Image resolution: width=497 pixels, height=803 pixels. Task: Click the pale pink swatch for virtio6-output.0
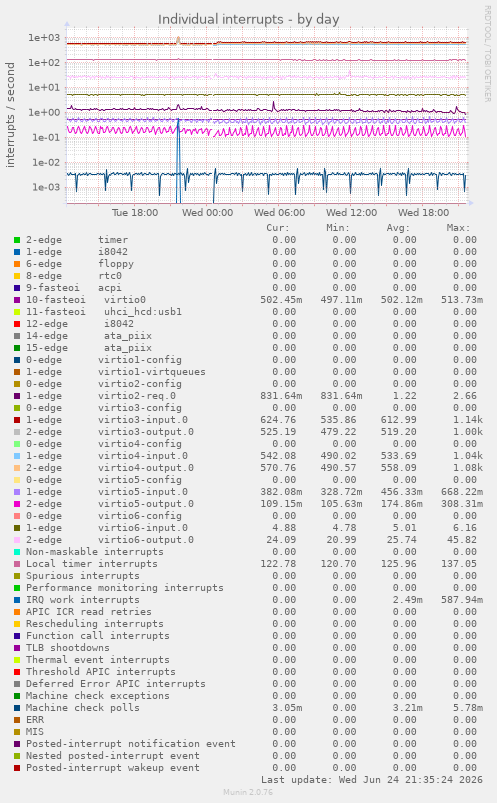(17, 540)
